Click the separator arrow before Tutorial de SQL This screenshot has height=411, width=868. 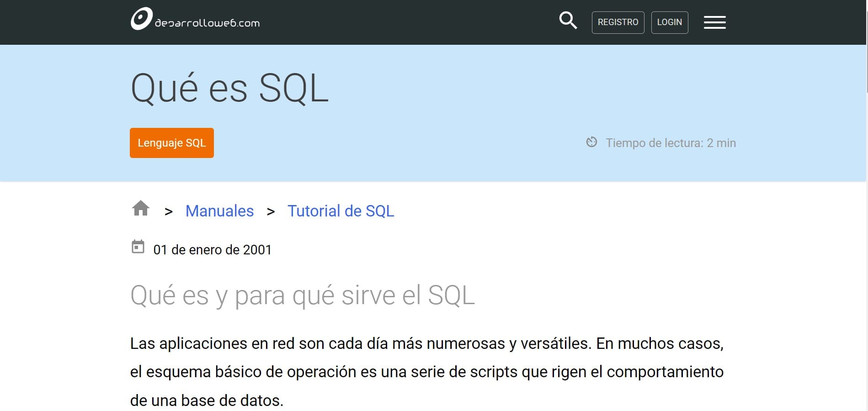pyautogui.click(x=271, y=211)
